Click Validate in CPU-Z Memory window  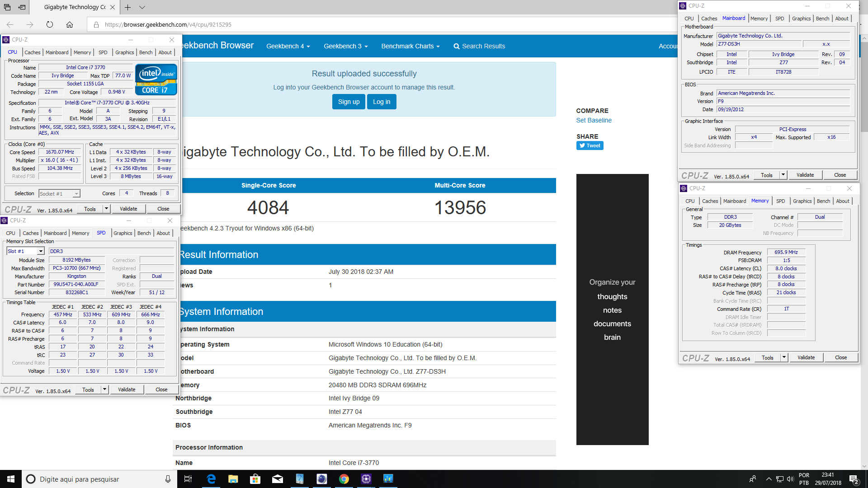point(806,357)
